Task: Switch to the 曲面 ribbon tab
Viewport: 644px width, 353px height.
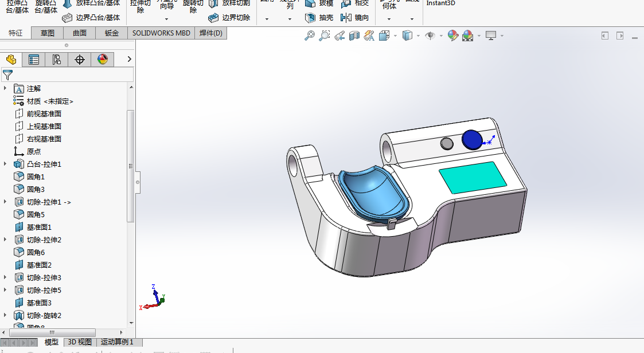Action: point(80,33)
